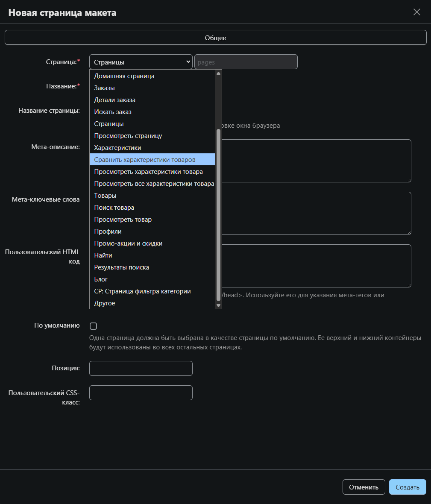This screenshot has height=504, width=431.
Task: Pick Промо-акции и скидки option
Action: click(x=128, y=243)
